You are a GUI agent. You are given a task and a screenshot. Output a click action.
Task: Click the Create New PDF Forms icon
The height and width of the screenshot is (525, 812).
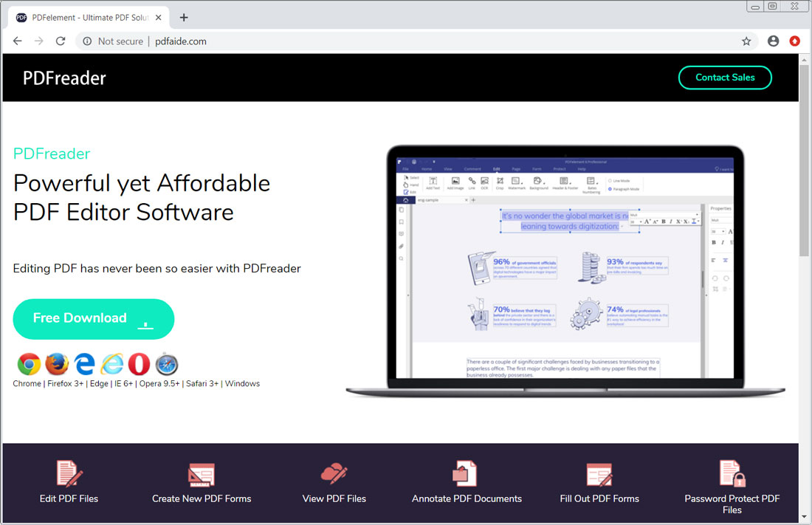202,475
